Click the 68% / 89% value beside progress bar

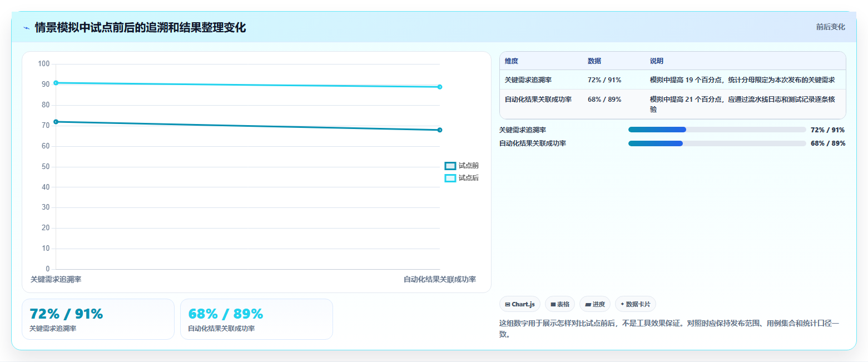(828, 143)
